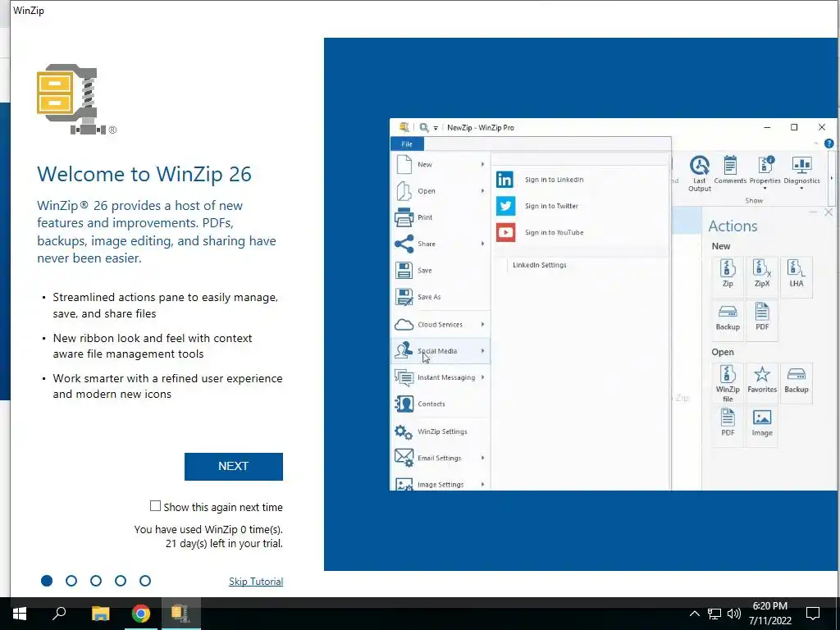Click the Contacts icon in File menu
The height and width of the screenshot is (630, 840).
[404, 404]
